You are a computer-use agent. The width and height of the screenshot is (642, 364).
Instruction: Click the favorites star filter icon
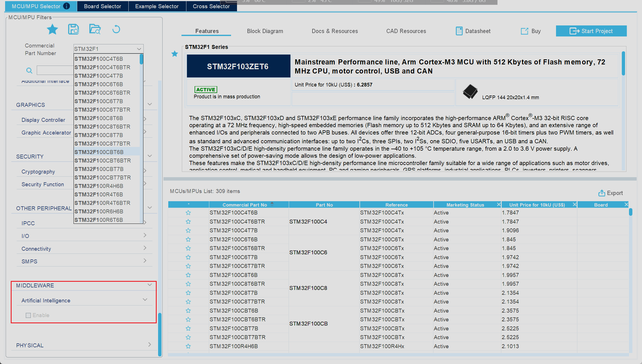(52, 29)
